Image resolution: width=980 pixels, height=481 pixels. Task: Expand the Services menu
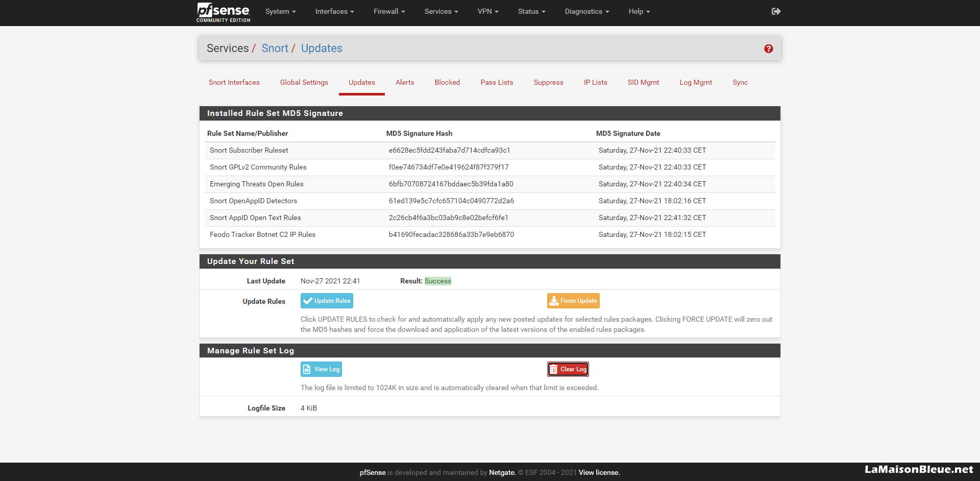pyautogui.click(x=441, y=11)
